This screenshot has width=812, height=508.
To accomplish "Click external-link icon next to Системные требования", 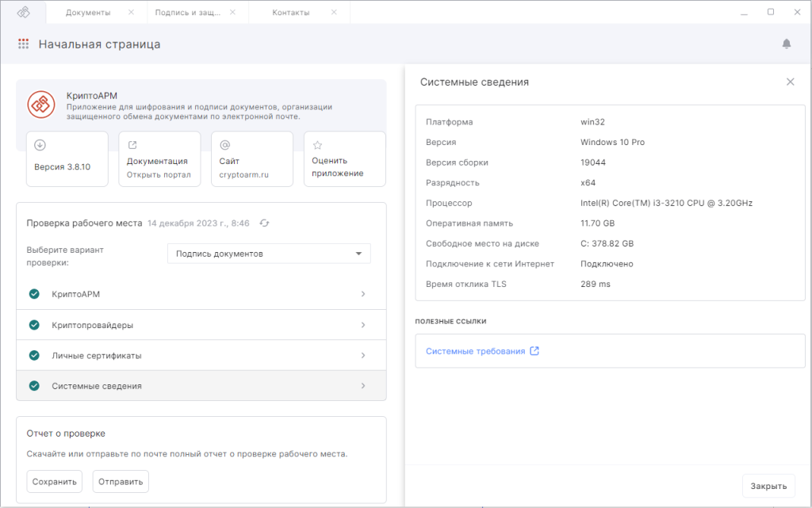I will coord(534,351).
